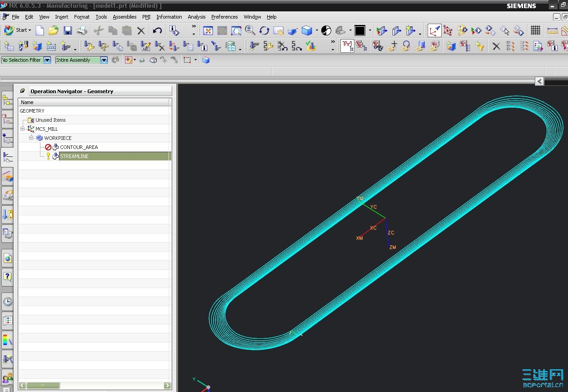Click the navigator horizontal scrollbar thumb

click(x=43, y=385)
